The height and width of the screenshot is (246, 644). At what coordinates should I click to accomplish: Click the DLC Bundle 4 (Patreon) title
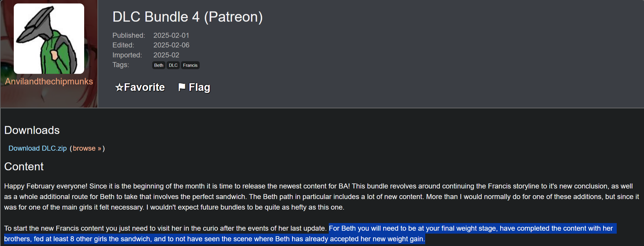tap(187, 17)
